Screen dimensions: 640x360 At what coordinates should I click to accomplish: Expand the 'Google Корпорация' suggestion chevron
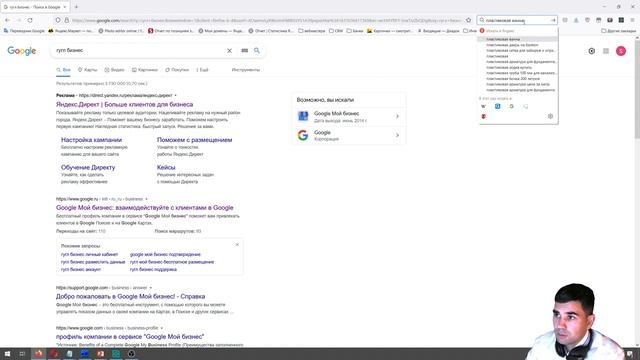click(x=397, y=135)
